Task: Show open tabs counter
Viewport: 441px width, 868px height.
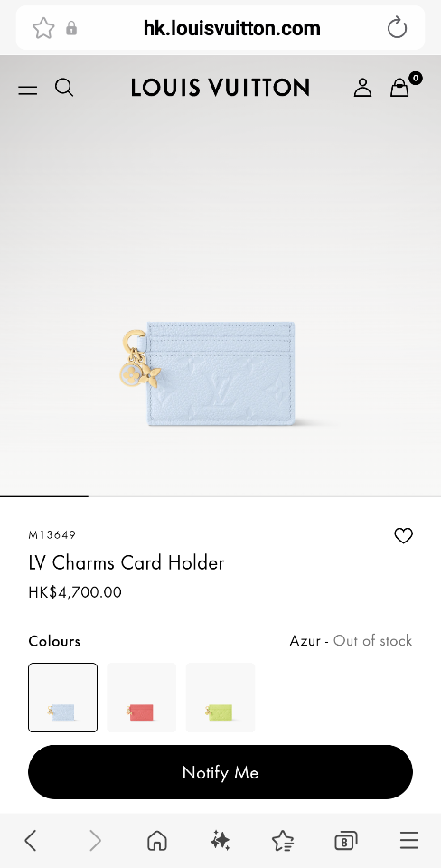Action: tap(346, 842)
